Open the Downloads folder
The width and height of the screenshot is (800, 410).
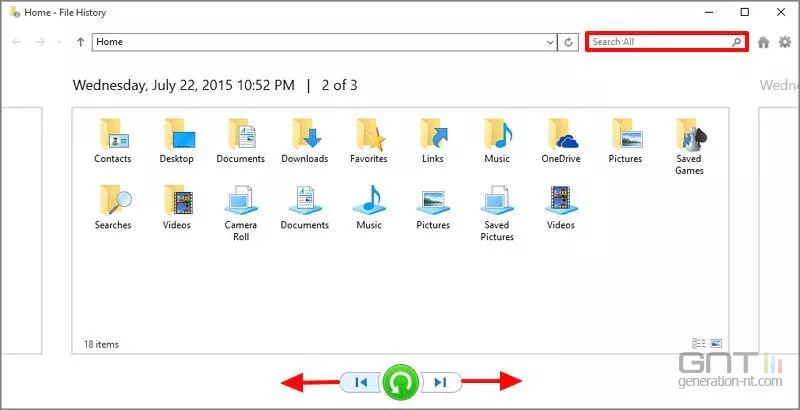coord(305,141)
